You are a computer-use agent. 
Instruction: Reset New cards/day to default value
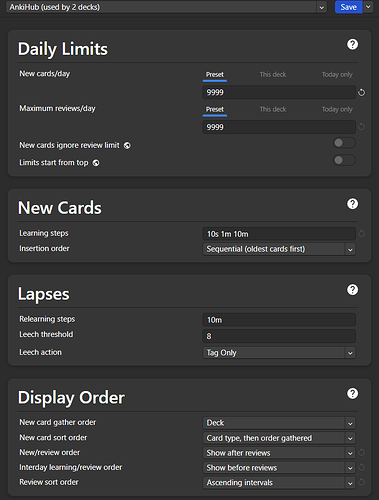(x=361, y=92)
